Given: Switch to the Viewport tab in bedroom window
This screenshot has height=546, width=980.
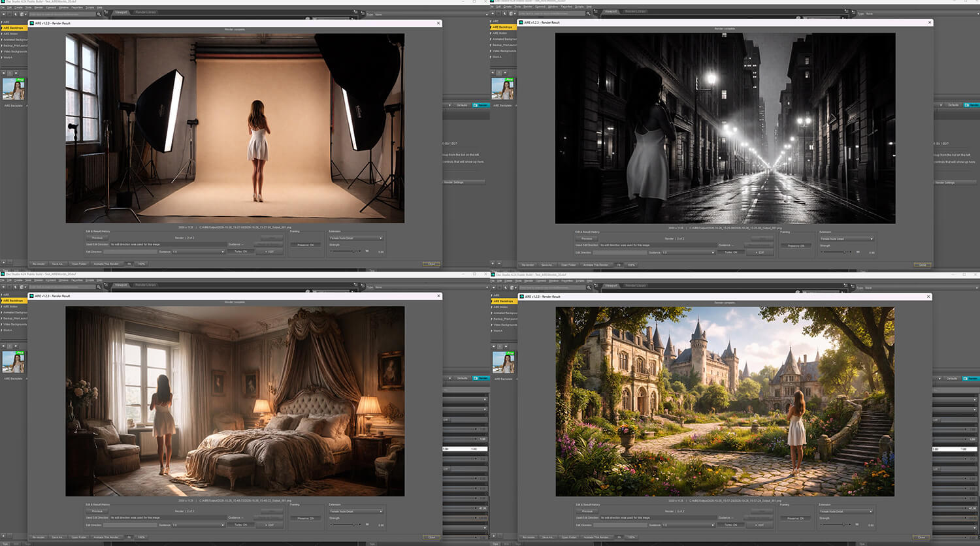Looking at the screenshot, I should (x=121, y=285).
